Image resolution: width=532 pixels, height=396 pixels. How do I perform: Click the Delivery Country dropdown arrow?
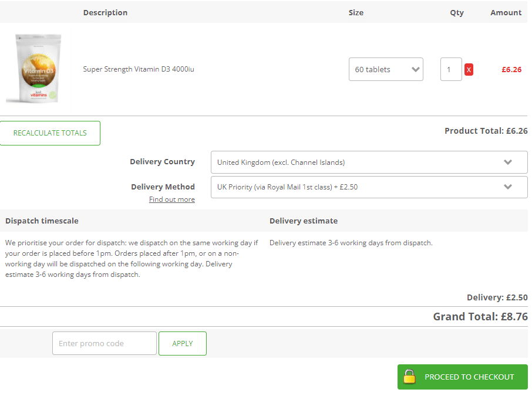click(509, 162)
